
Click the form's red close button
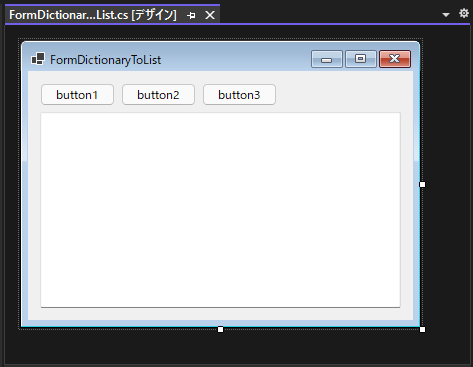tap(395, 59)
